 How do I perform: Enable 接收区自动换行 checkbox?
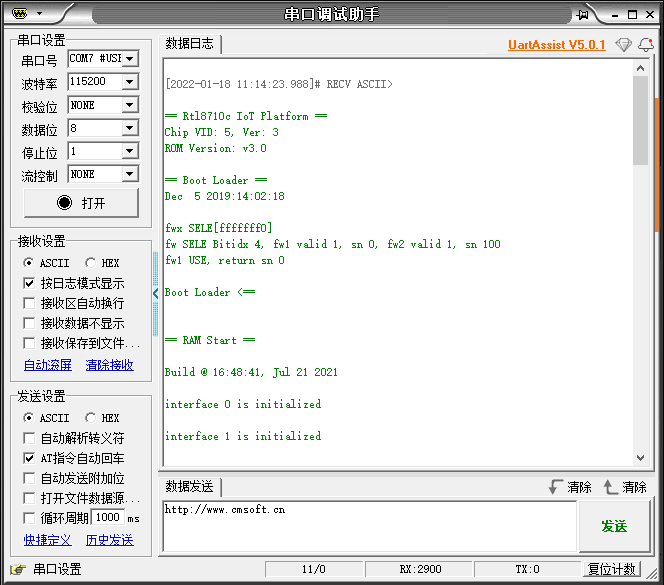tap(29, 303)
